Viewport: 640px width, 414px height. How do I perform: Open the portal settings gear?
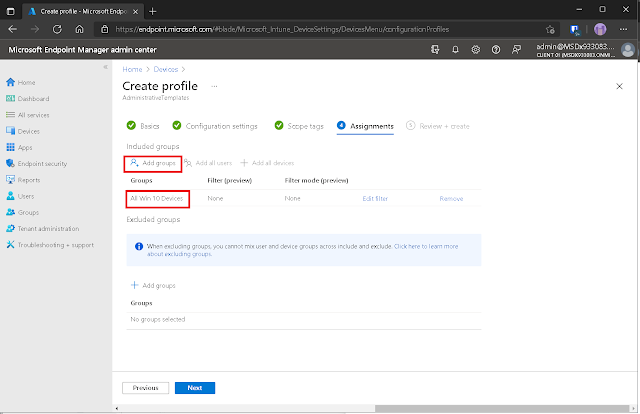click(x=476, y=50)
